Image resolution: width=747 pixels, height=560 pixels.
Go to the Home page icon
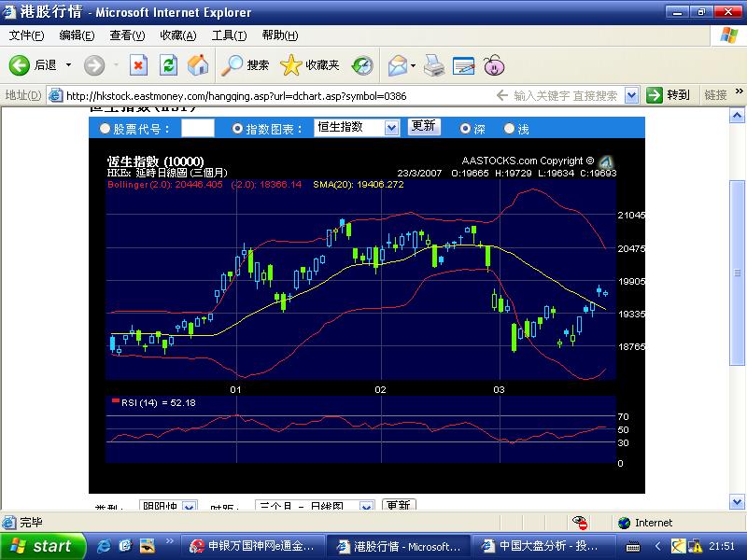(x=198, y=64)
